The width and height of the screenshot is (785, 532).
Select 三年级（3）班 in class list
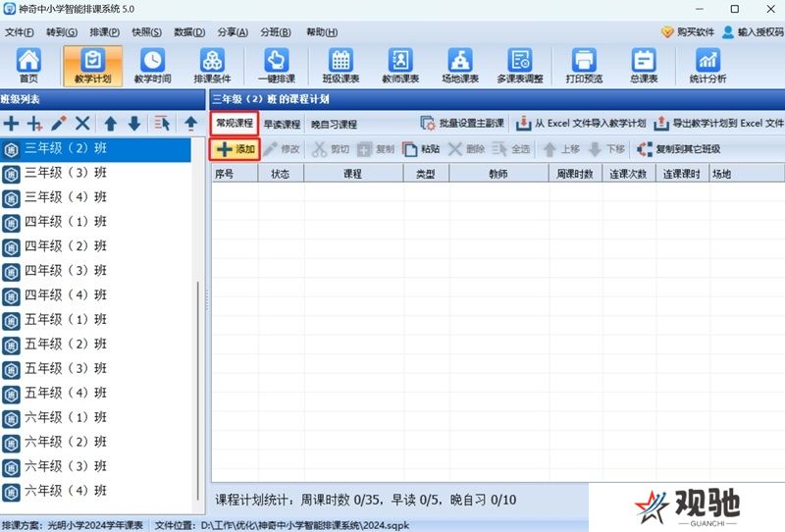click(95, 173)
